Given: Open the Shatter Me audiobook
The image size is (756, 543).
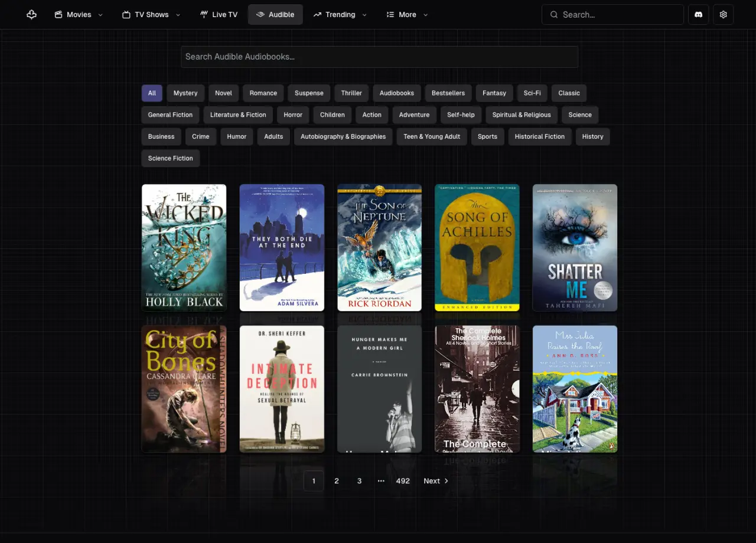Looking at the screenshot, I should click(575, 248).
